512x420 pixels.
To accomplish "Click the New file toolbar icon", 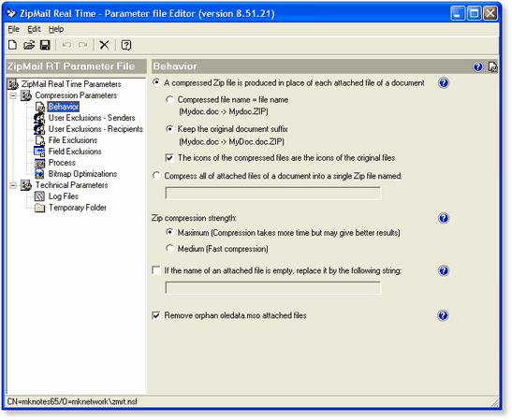I will coord(13,45).
